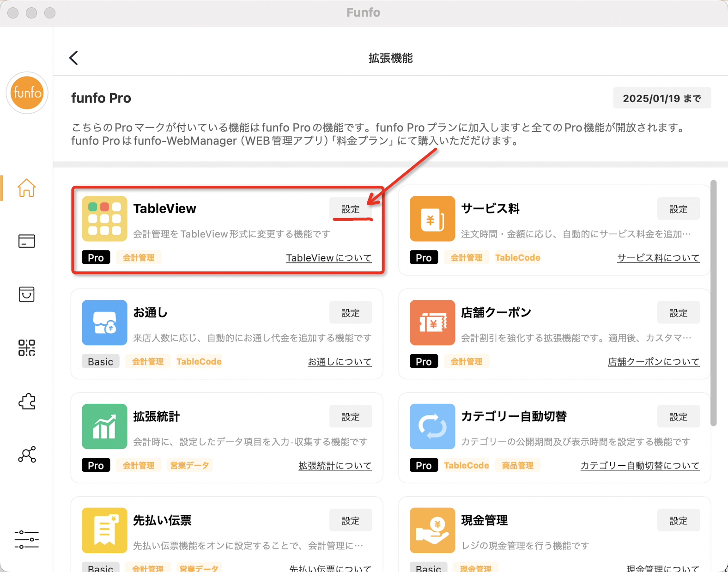Click the funfo Pro heading
The image size is (728, 572).
[x=101, y=98]
